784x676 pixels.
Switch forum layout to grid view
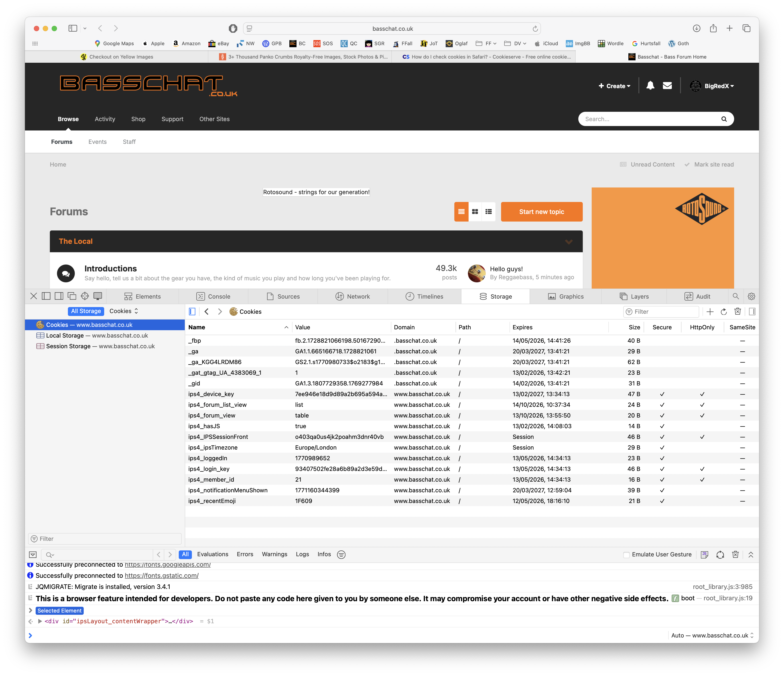(475, 212)
